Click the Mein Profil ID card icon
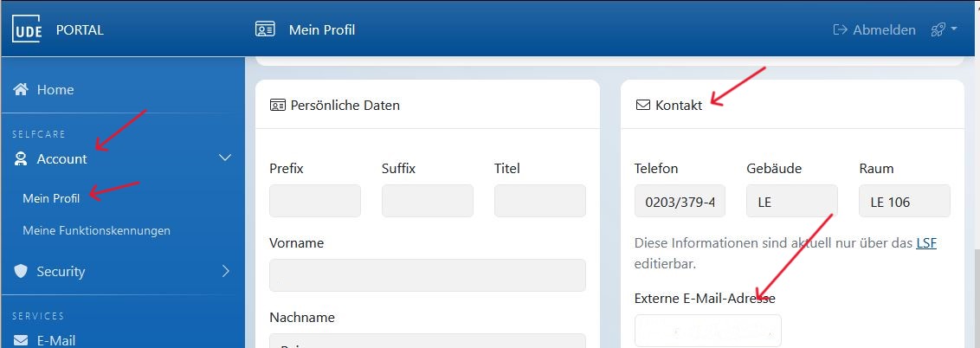The height and width of the screenshot is (348, 980). (x=265, y=29)
